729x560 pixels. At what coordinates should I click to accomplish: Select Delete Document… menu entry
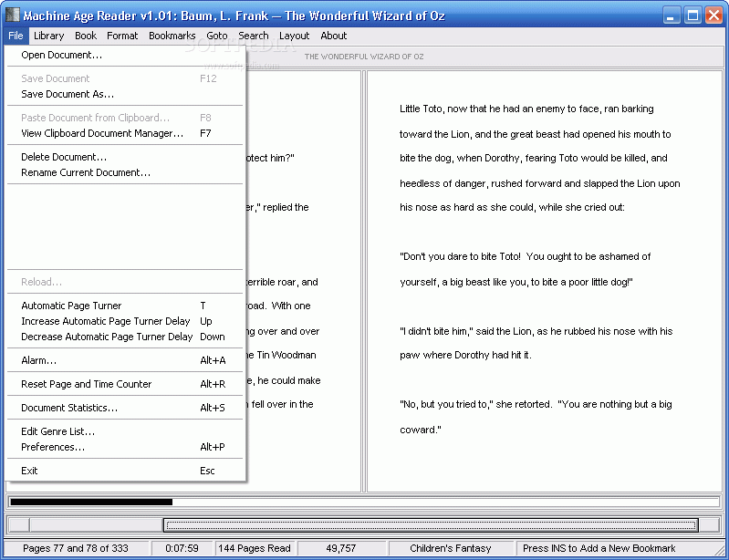click(x=125, y=157)
